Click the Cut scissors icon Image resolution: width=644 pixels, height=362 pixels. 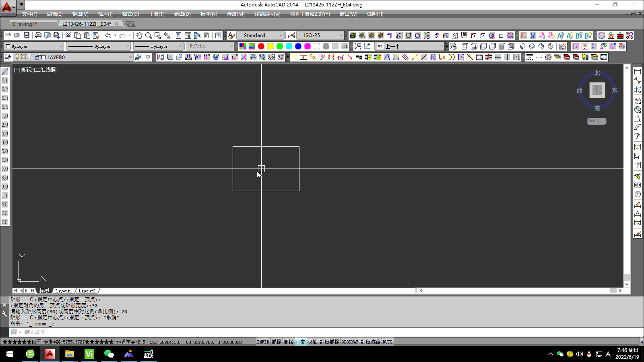pos(68,35)
